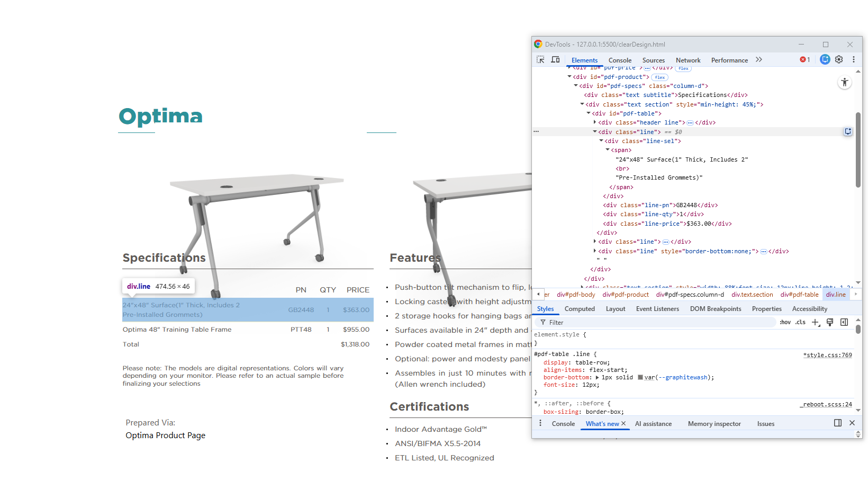This screenshot has height=480, width=868.
Task: Collapse the line-sel div node
Action: pyautogui.click(x=601, y=141)
